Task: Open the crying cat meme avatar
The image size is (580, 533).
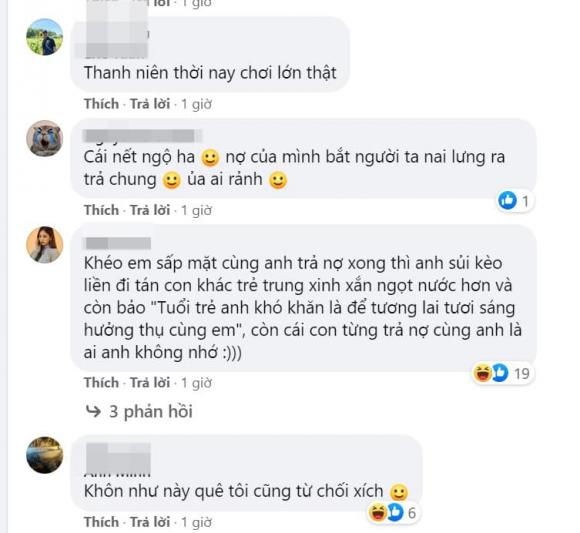Action: [45, 138]
